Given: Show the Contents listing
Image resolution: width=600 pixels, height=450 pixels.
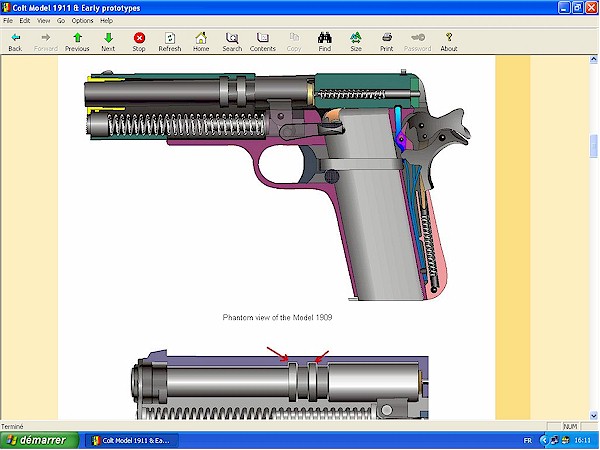Looking at the screenshot, I should point(262,42).
